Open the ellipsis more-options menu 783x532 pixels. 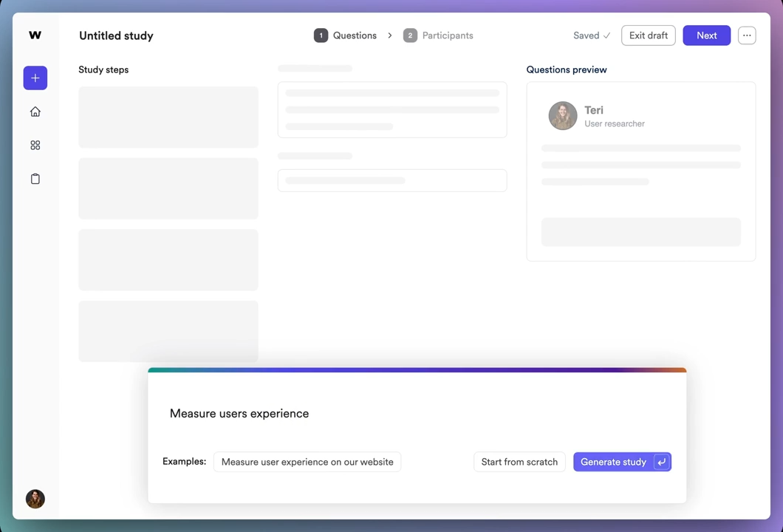(746, 35)
